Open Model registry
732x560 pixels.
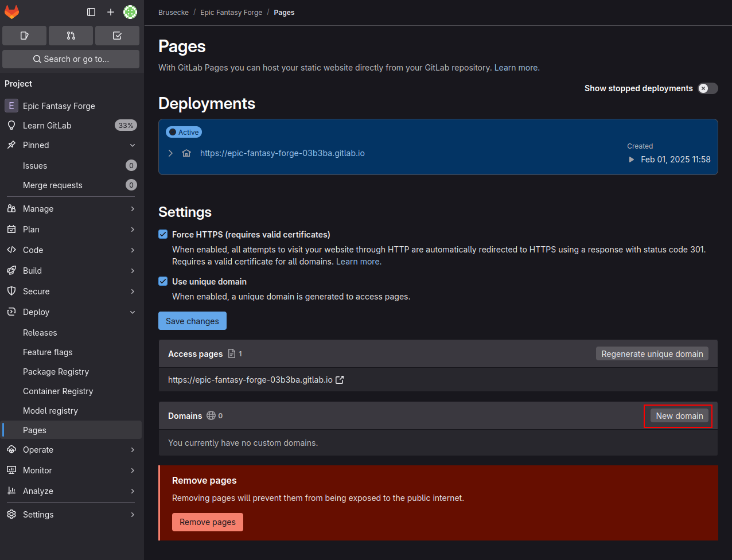72,411
